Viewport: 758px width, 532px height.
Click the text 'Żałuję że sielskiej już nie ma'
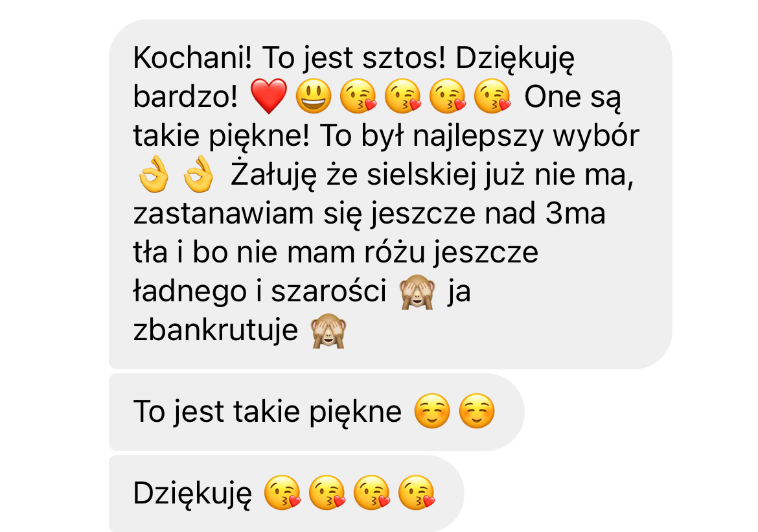point(431,175)
